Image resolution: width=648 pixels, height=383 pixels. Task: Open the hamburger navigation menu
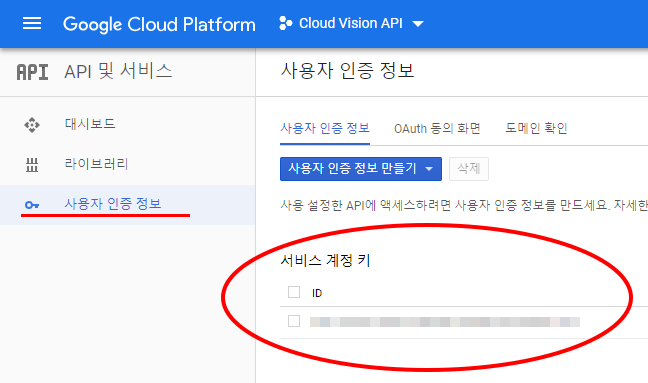pos(32,23)
